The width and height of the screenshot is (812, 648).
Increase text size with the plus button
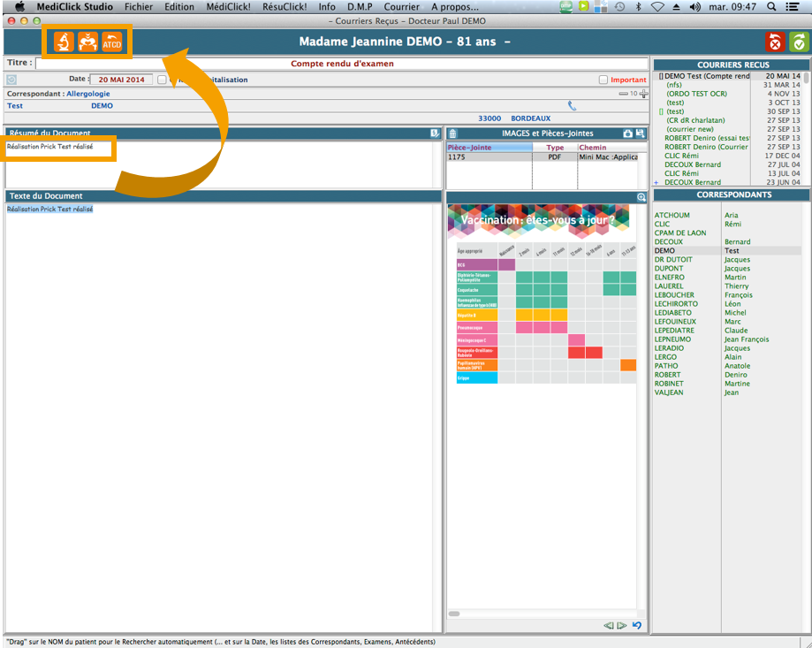[644, 93]
